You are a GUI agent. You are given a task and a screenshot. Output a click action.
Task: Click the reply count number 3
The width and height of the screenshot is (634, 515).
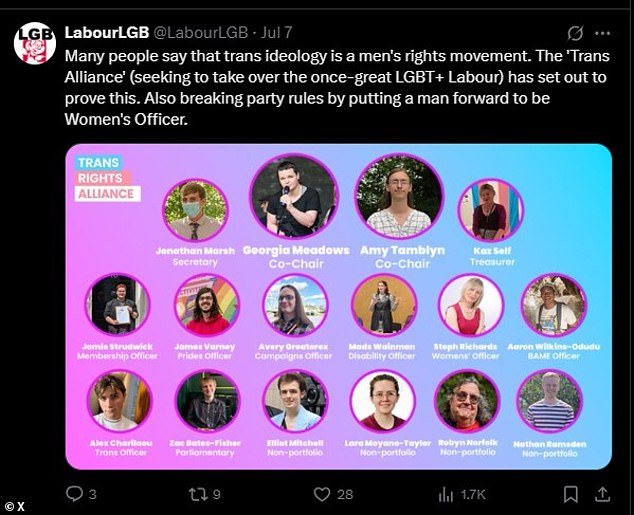coord(93,494)
